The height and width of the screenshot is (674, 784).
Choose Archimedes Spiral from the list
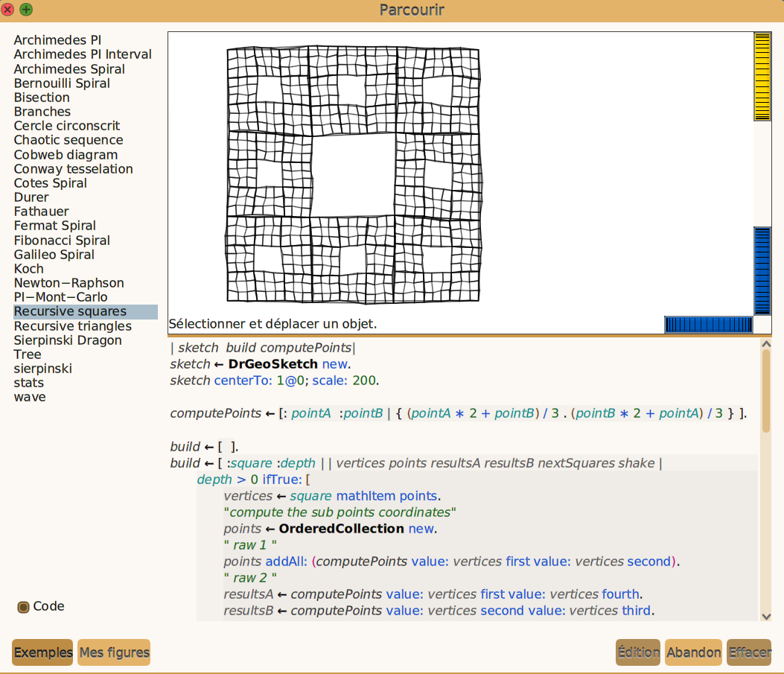(69, 69)
